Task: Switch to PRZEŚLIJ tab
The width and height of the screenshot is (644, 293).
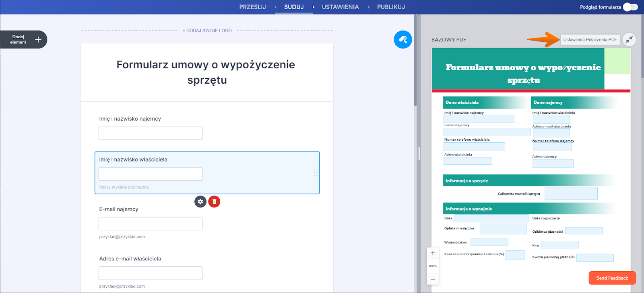Action: click(253, 7)
